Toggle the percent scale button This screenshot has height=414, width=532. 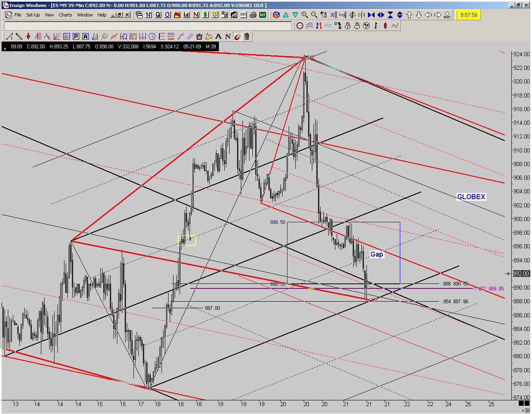[333, 15]
